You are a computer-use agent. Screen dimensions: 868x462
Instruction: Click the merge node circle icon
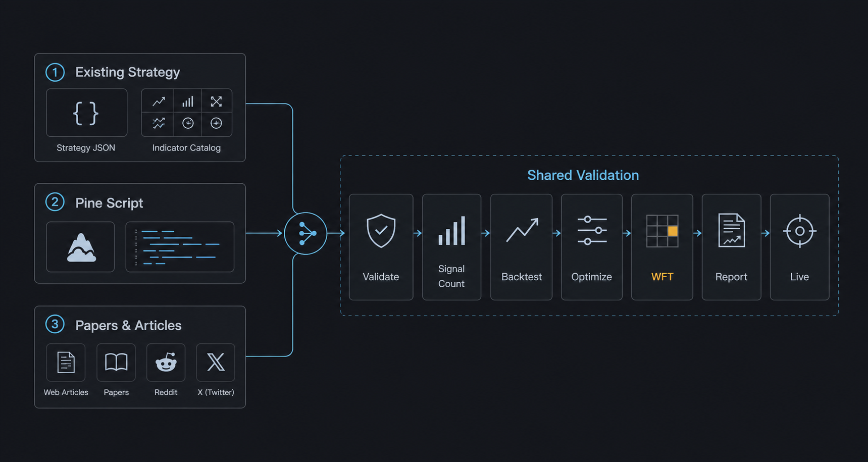pyautogui.click(x=305, y=233)
